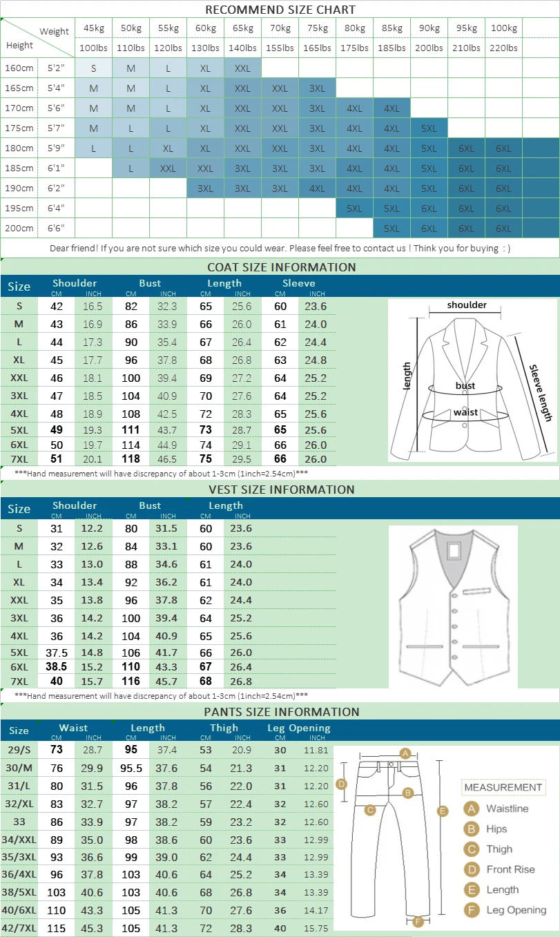Click the 100kg weight column header
The width and height of the screenshot is (560, 937).
point(503,28)
